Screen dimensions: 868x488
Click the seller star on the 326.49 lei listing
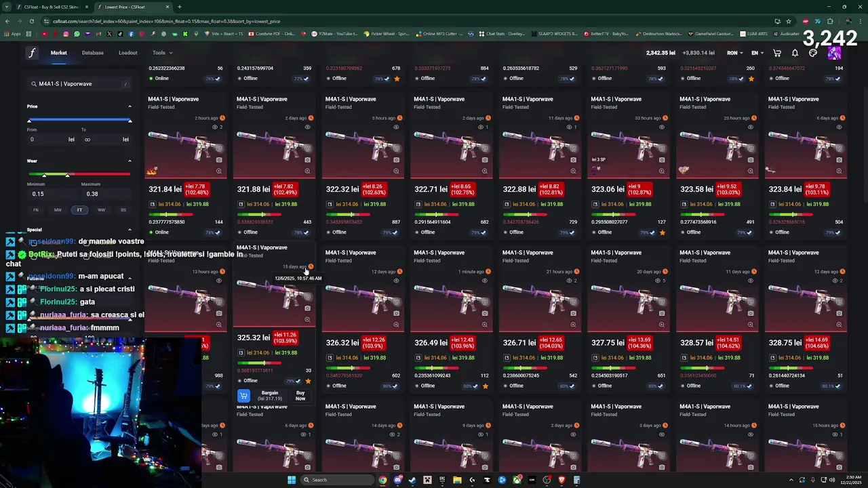[486, 386]
